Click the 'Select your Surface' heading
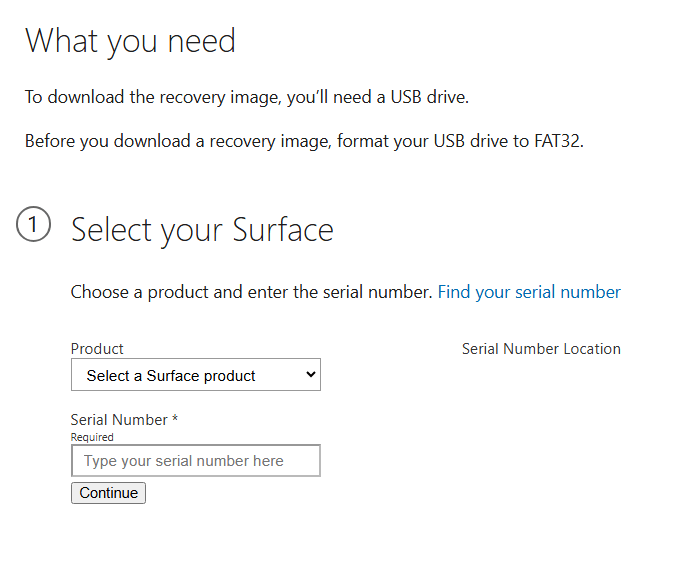The height and width of the screenshot is (562, 681). (x=202, y=230)
